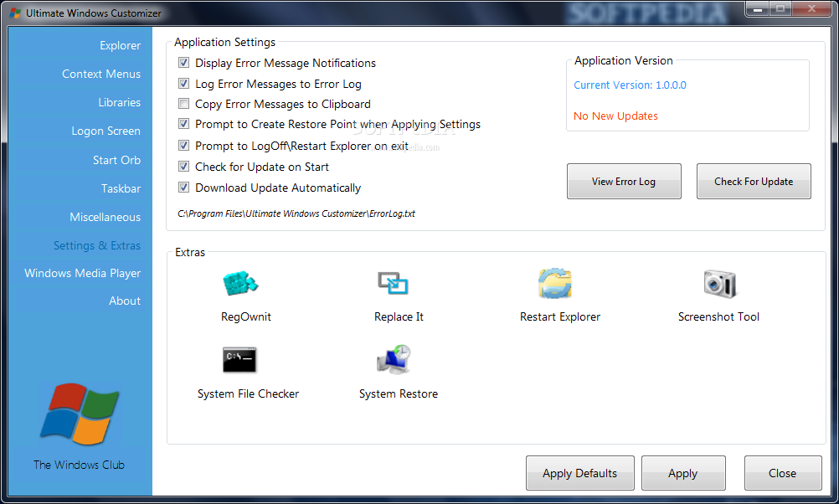
Task: Click the Apply Defaults button
Action: (580, 473)
